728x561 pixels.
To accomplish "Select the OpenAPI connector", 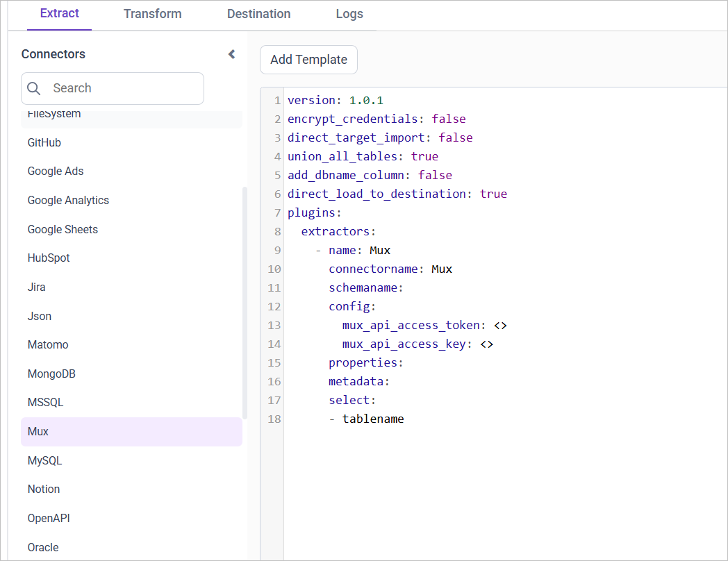I will pos(49,518).
